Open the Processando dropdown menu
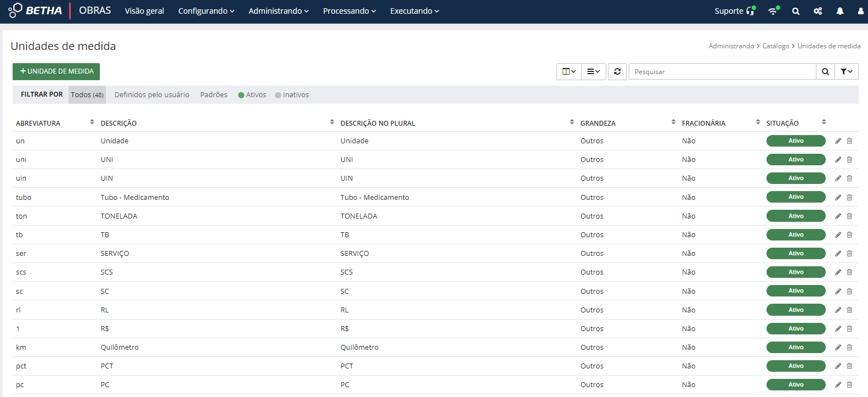The height and width of the screenshot is (397, 868). pyautogui.click(x=350, y=11)
